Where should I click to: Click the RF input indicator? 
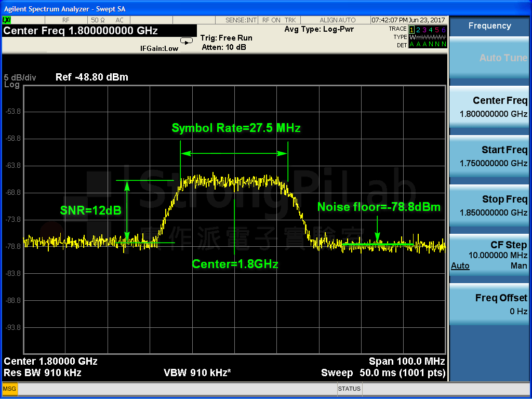pos(66,20)
